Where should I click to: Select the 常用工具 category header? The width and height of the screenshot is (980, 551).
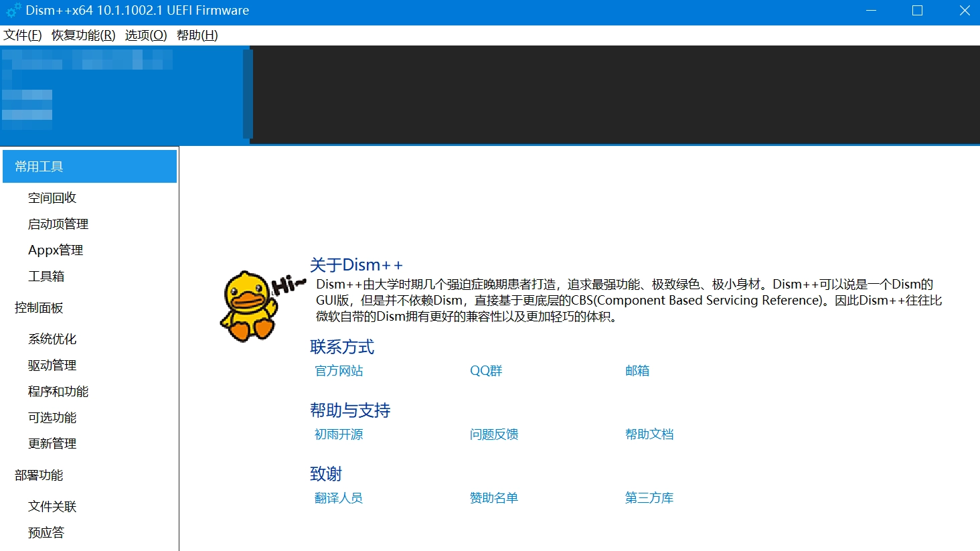pyautogui.click(x=90, y=166)
